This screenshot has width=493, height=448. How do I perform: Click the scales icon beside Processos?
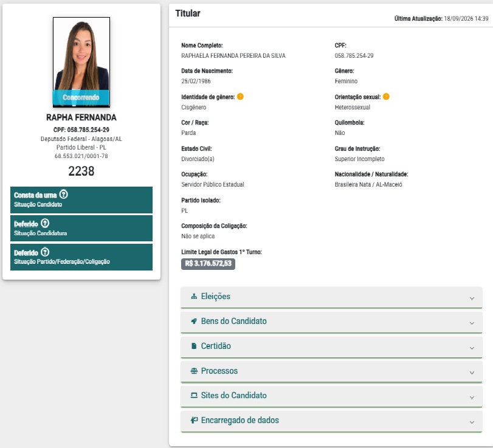[194, 371]
